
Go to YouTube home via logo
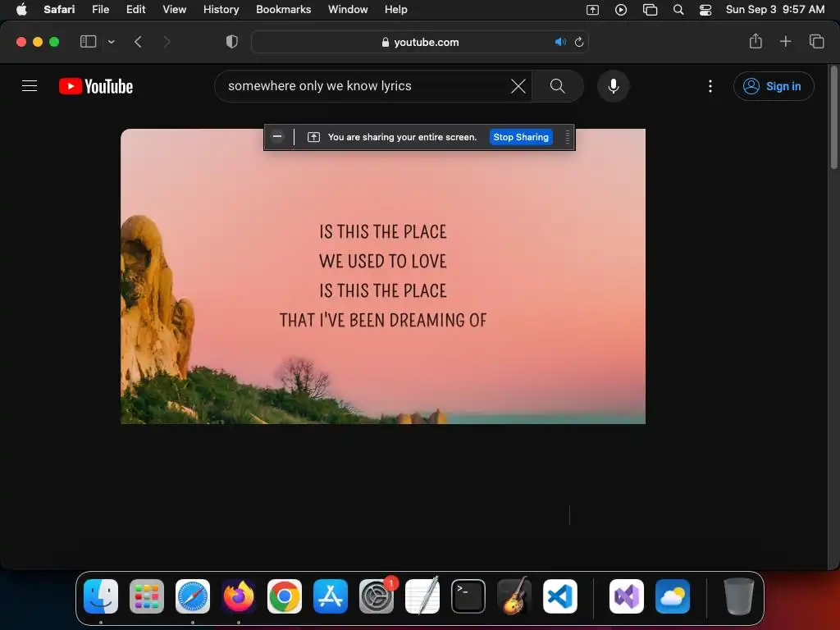[96, 86]
